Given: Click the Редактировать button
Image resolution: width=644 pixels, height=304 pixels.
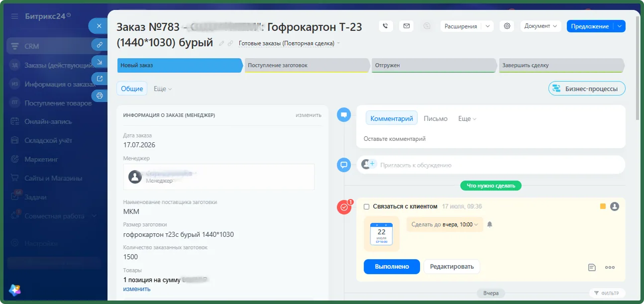Looking at the screenshot, I should (452, 267).
